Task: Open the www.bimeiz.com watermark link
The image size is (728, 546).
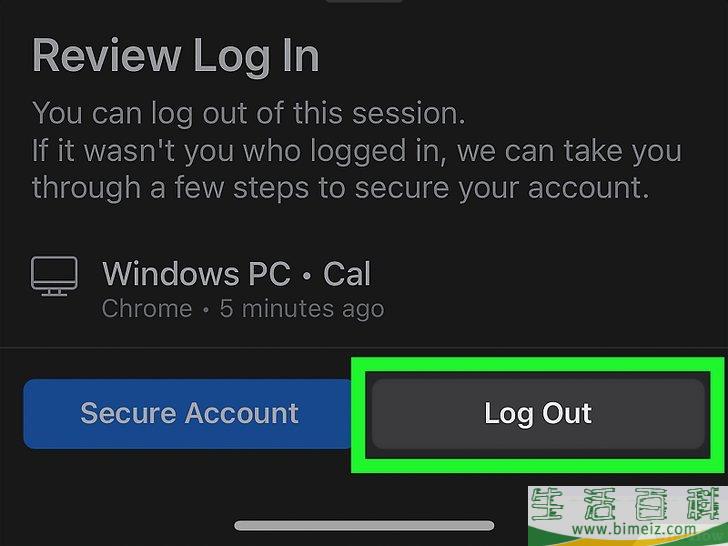Action: (x=625, y=530)
